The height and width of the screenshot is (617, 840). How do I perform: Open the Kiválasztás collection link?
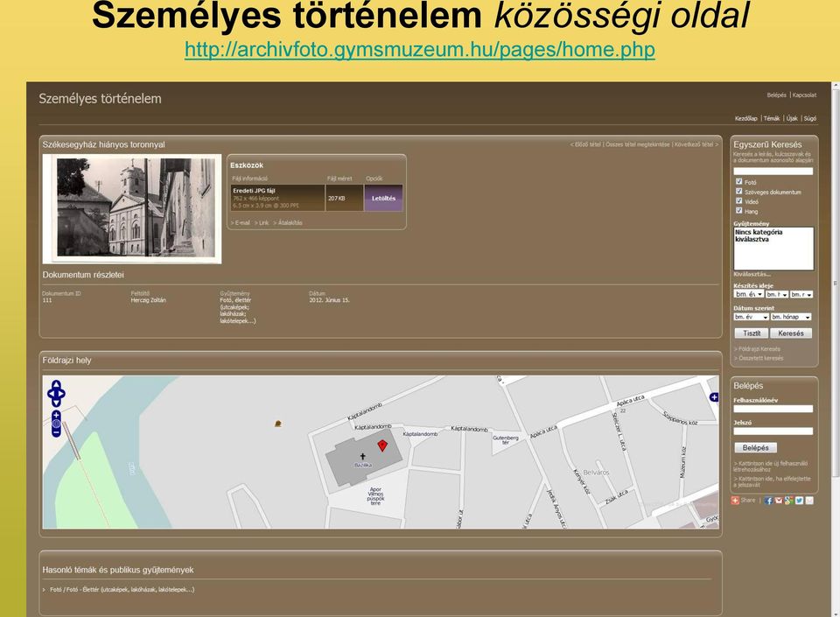coord(752,274)
